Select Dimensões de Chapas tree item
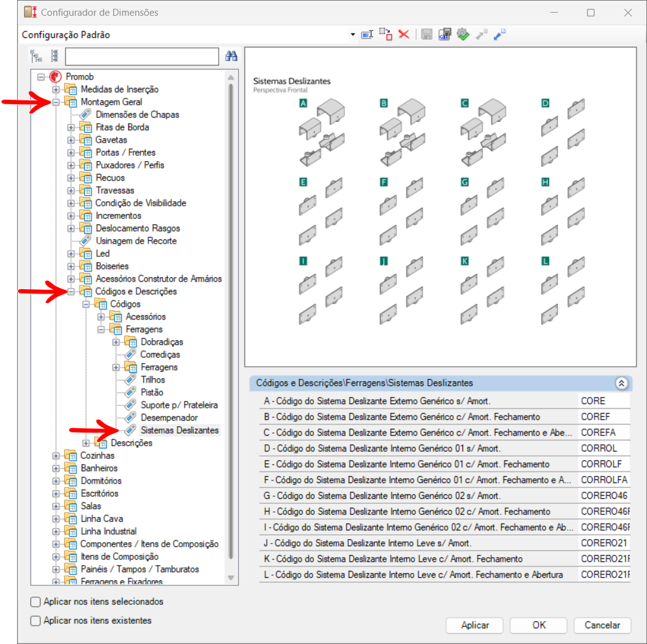Image resolution: width=647 pixels, height=644 pixels. 137,114
